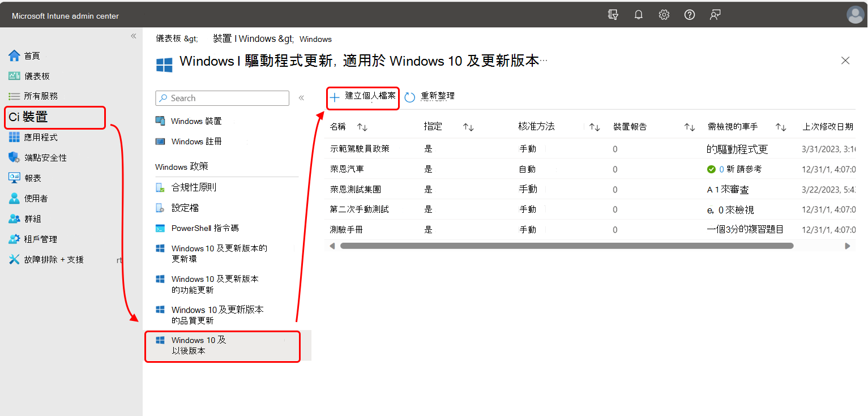
Task: Open 所有服務 list icon
Action: 14,96
